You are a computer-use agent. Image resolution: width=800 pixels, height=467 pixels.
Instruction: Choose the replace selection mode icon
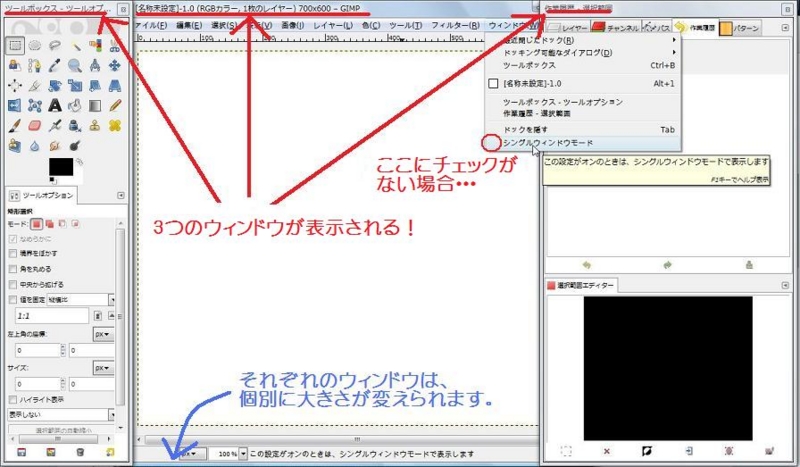point(36,224)
